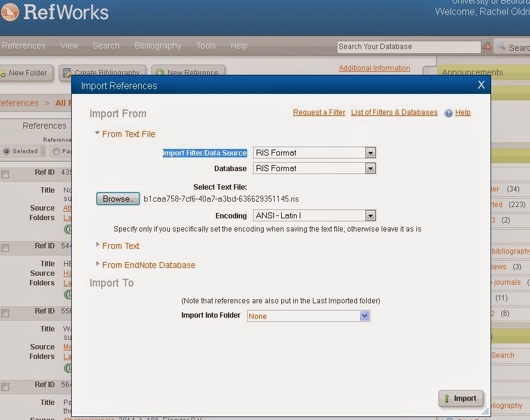Click the dialog resize grip corner
530x420 pixels.
486,412
